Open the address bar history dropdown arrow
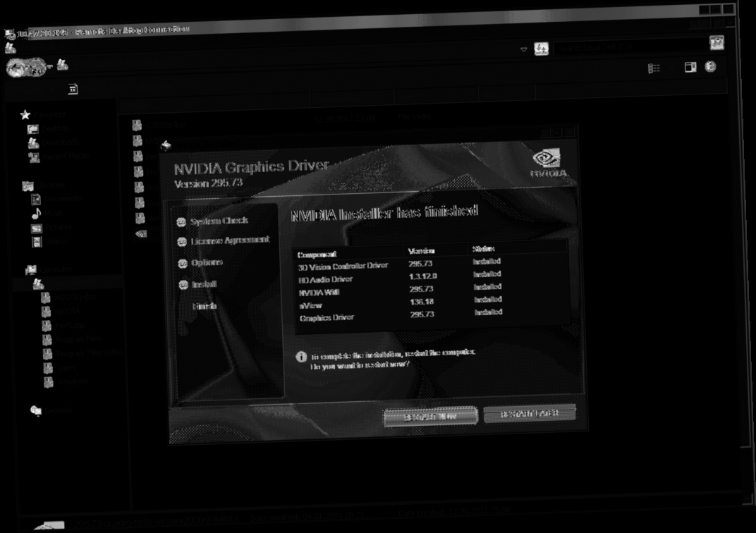 pyautogui.click(x=523, y=49)
